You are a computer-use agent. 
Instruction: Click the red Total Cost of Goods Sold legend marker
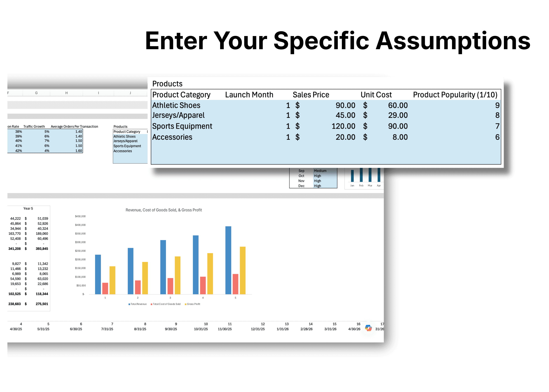point(151,304)
